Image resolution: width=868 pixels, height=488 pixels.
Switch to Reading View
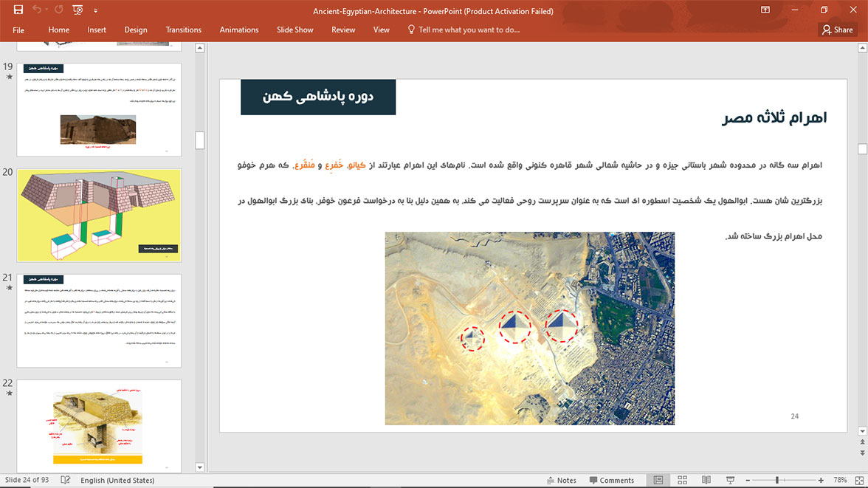(x=706, y=480)
